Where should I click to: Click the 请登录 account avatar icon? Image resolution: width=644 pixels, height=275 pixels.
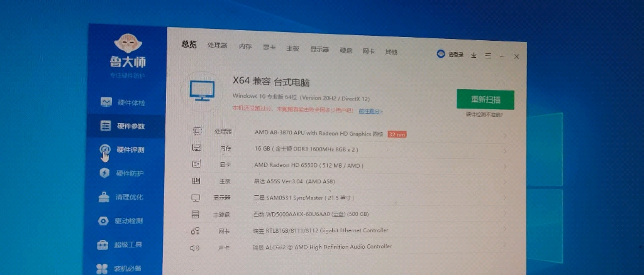pos(441,54)
